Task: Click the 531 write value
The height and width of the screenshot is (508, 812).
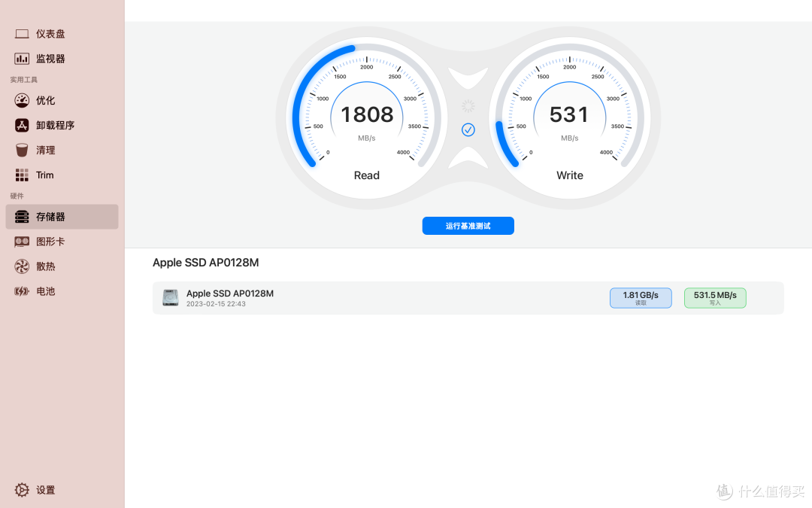Action: pyautogui.click(x=569, y=114)
